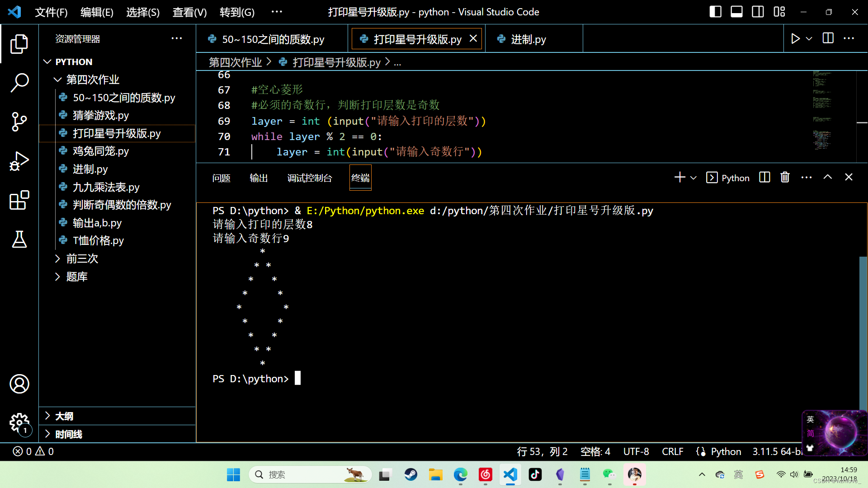The image size is (868, 488).
Task: Create a new terminal with plus icon
Action: click(679, 178)
